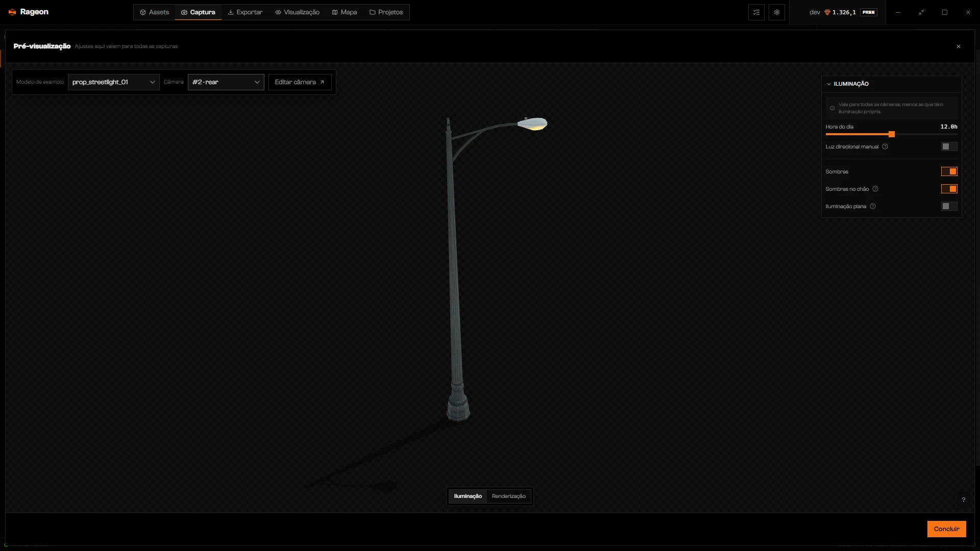Click help icon next to Luz direcional manual
Screen dimensions: 980x551
tap(885, 146)
